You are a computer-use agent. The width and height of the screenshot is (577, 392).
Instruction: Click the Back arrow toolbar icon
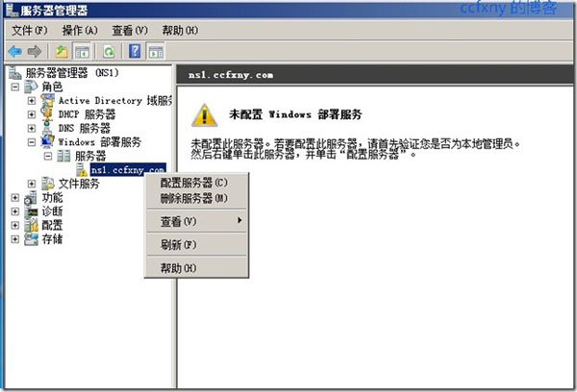coord(15,52)
